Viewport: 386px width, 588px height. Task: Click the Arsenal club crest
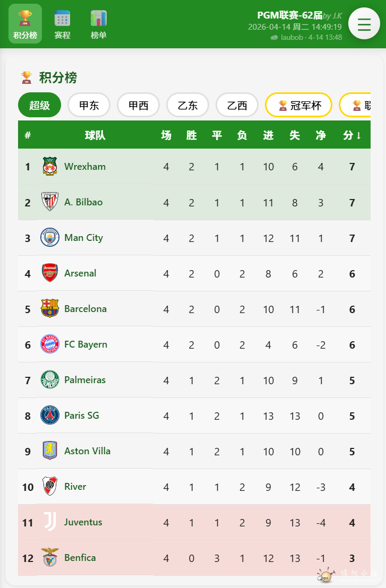[50, 273]
